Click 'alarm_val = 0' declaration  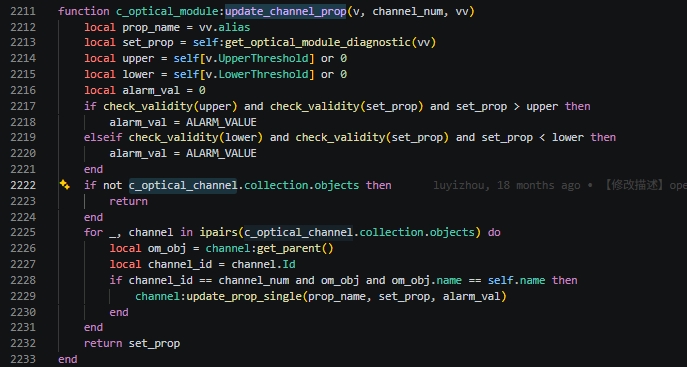[164, 90]
